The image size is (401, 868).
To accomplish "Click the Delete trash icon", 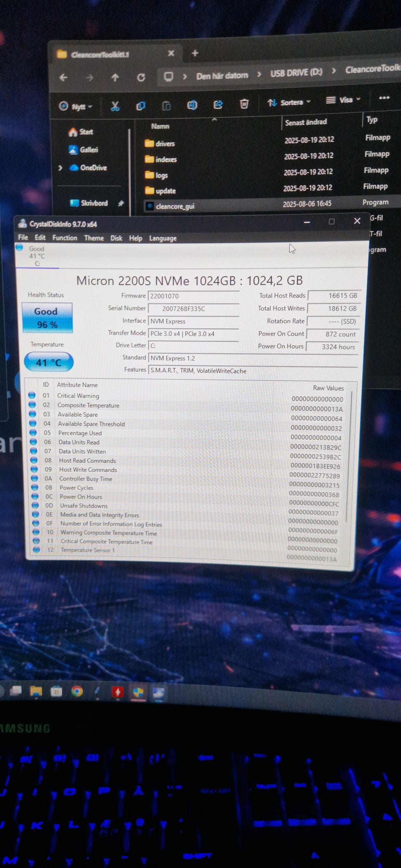I will pyautogui.click(x=244, y=104).
